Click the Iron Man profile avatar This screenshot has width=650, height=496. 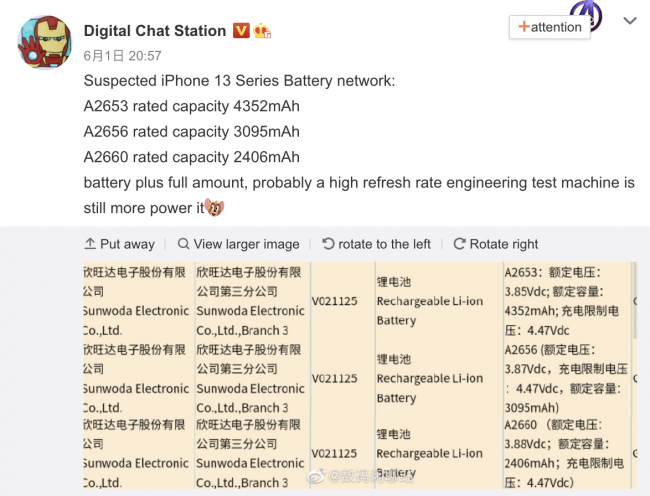pyautogui.click(x=42, y=41)
